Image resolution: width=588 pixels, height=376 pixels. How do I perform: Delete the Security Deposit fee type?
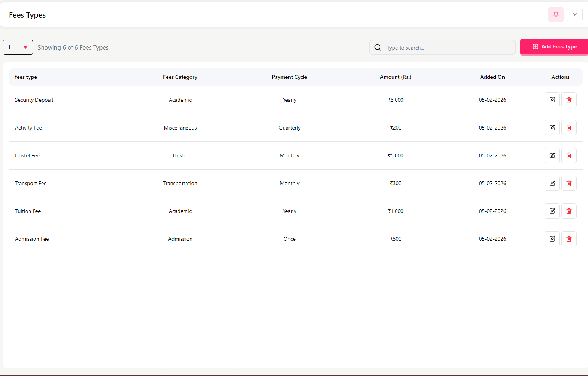click(569, 100)
